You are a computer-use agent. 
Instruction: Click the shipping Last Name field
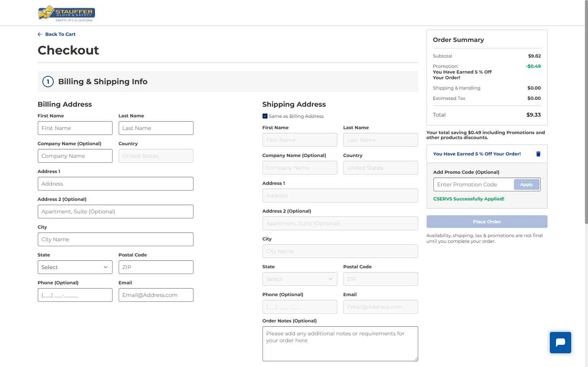pos(381,140)
